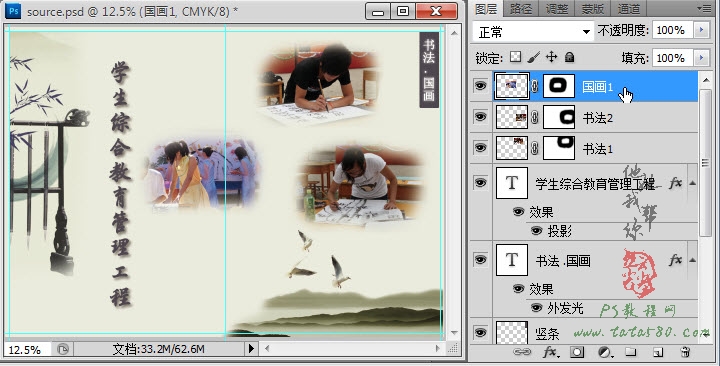Collapse effects of 书法 .国画 layer
This screenshot has height=366, width=720.
692,260
